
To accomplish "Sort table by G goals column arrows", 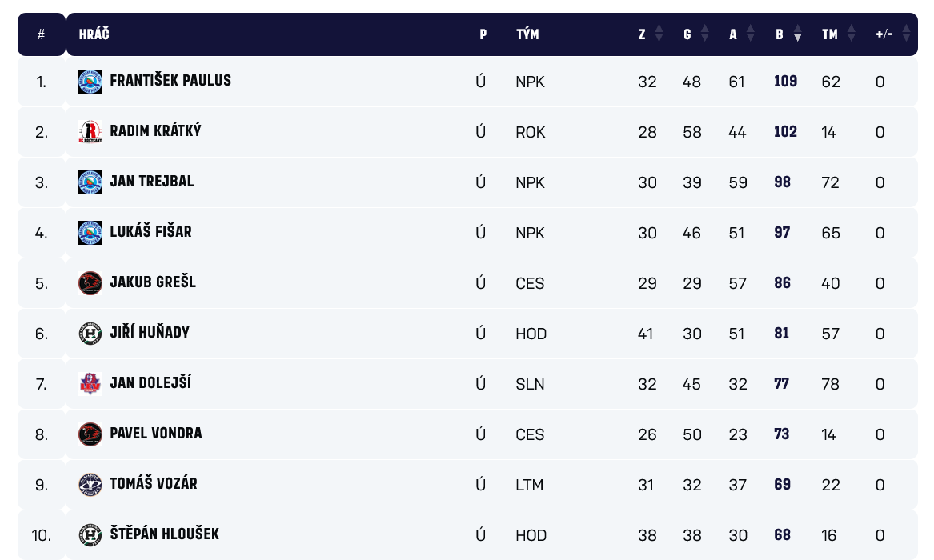I will [704, 34].
